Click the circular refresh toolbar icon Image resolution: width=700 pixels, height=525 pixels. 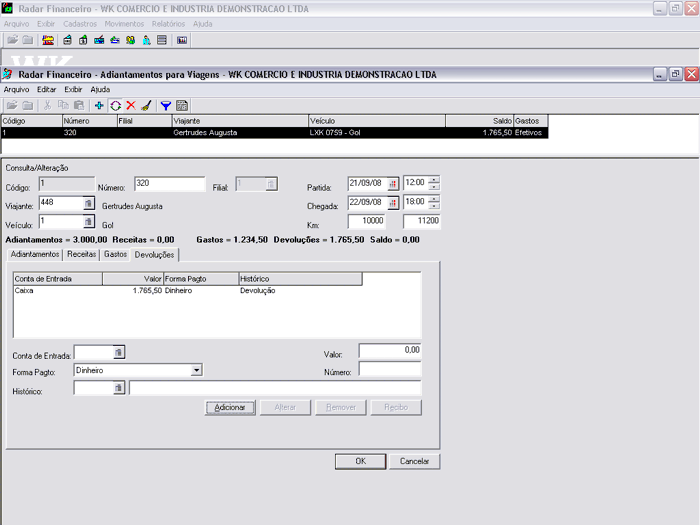(x=115, y=105)
